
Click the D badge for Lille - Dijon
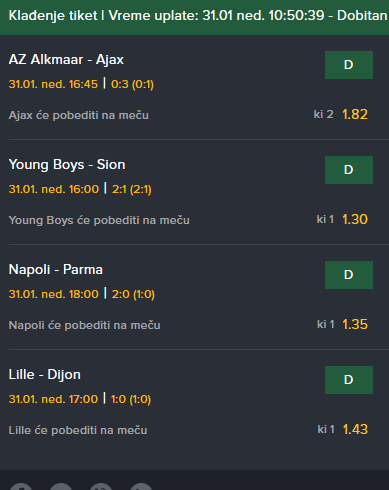349,380
